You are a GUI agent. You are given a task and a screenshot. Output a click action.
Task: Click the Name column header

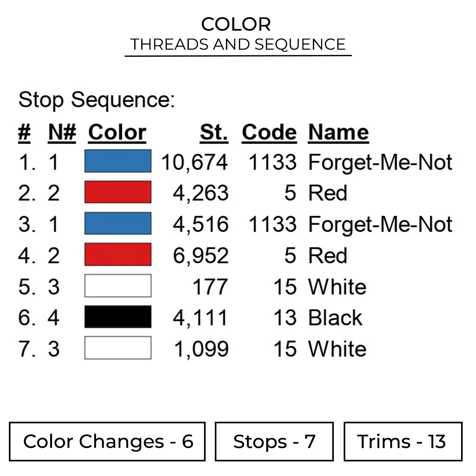pos(338,132)
